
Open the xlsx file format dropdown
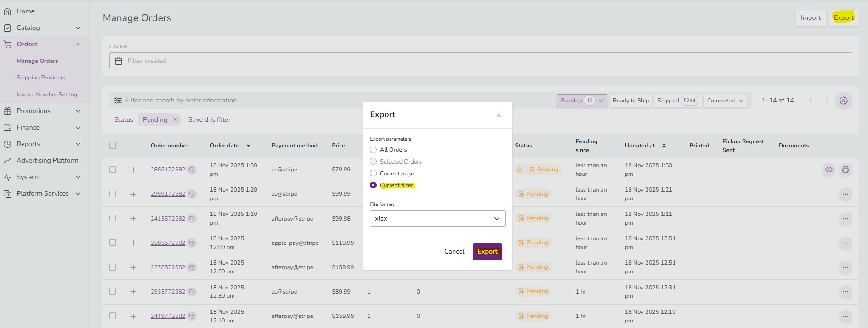tap(437, 219)
